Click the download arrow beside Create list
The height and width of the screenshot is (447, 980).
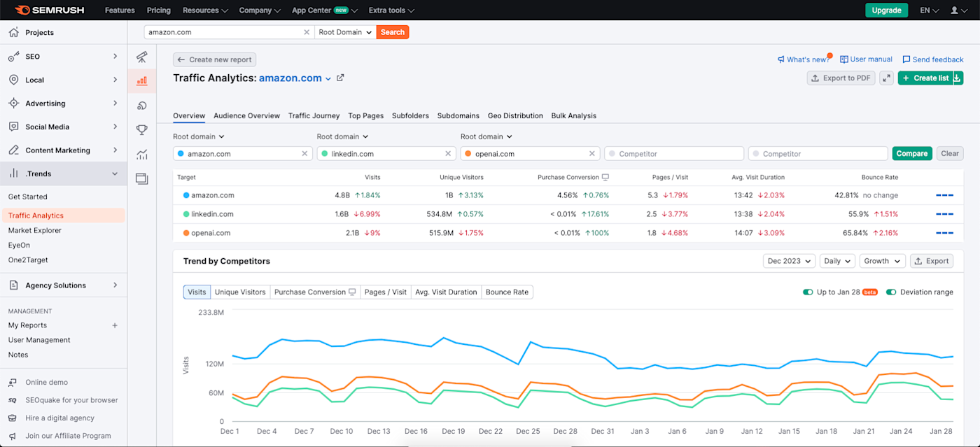click(x=958, y=78)
